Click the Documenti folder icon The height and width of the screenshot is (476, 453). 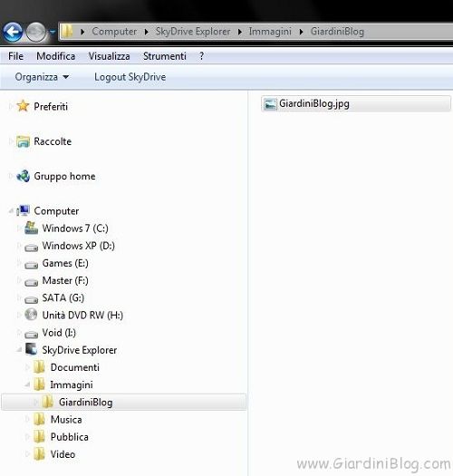40,367
